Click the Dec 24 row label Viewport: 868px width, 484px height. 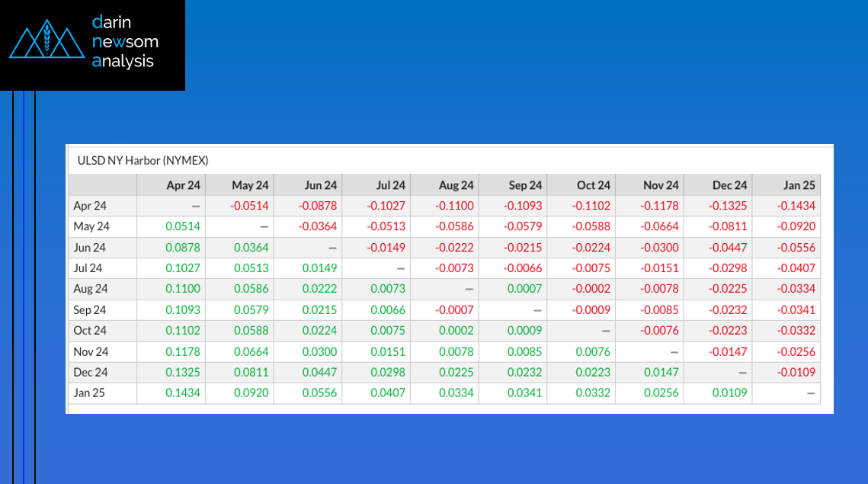pyautogui.click(x=91, y=372)
